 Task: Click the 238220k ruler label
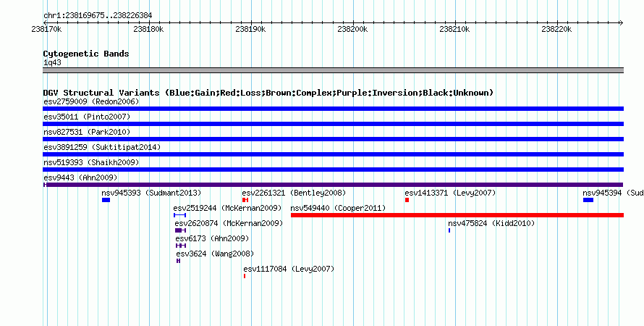click(556, 29)
